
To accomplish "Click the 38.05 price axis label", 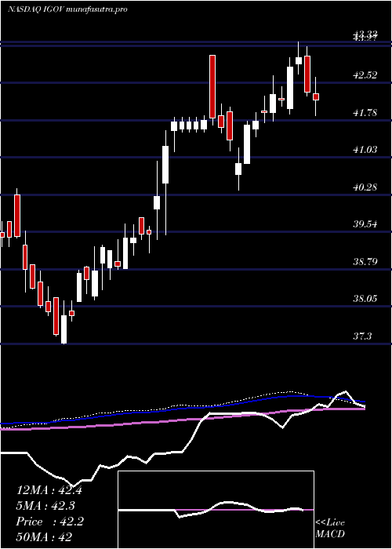I will pos(365,299).
